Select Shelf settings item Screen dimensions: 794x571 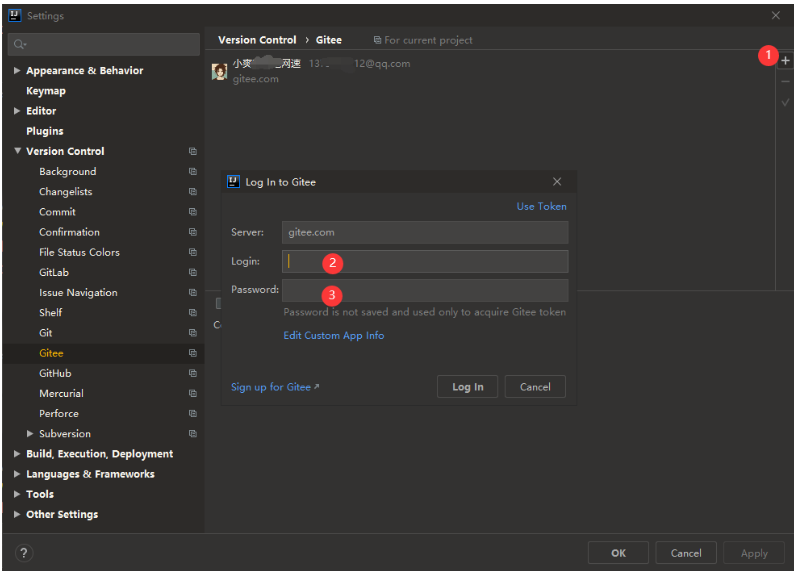pyautogui.click(x=51, y=313)
